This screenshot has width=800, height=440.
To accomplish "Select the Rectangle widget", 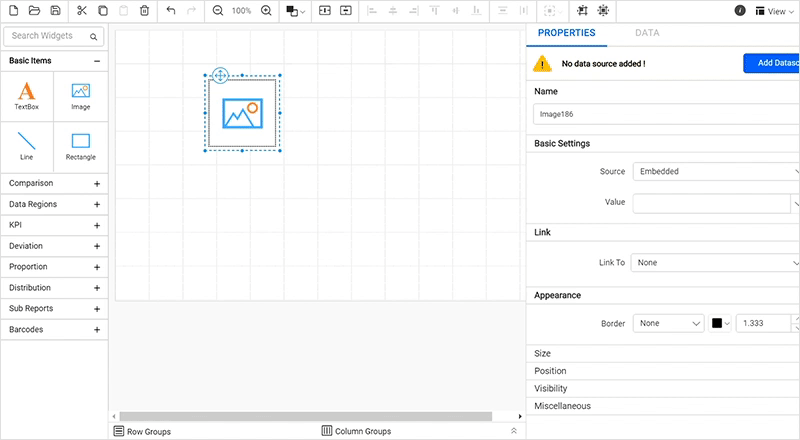I will click(x=81, y=146).
